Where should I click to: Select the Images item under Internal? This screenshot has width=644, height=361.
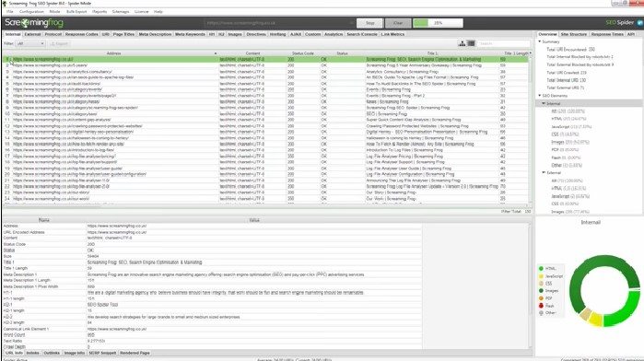pos(570,142)
